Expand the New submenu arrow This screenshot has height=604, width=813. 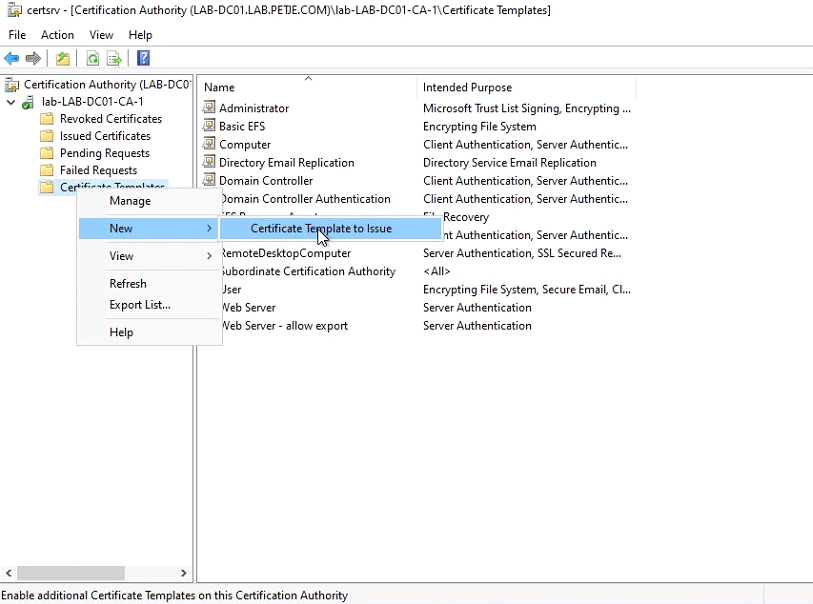[209, 229]
